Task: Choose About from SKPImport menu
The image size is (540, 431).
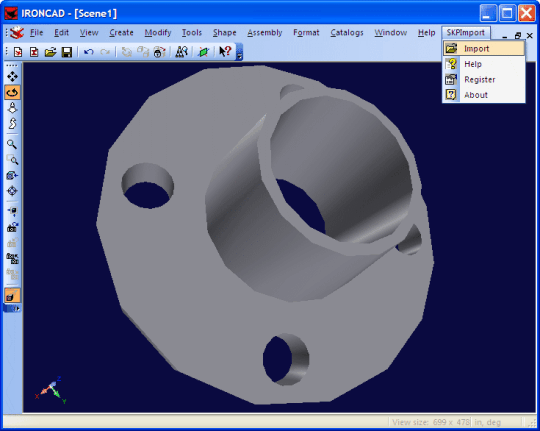Action: tap(484, 95)
